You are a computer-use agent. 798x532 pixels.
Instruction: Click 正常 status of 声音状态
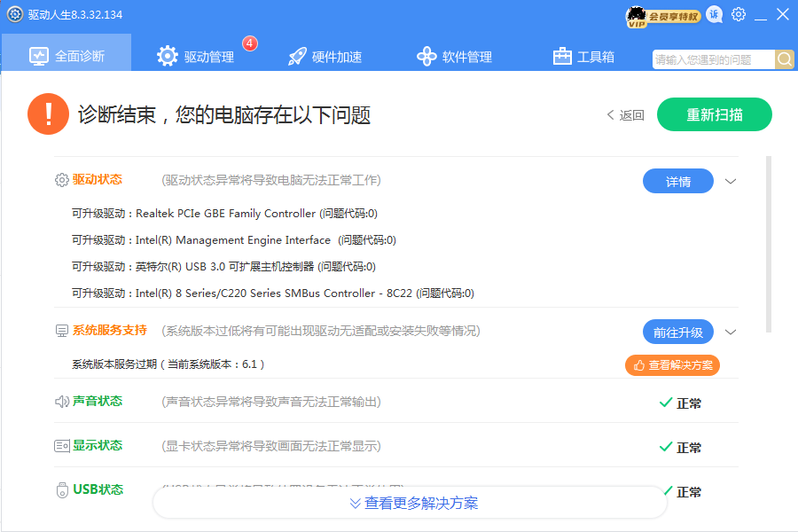[x=680, y=403]
